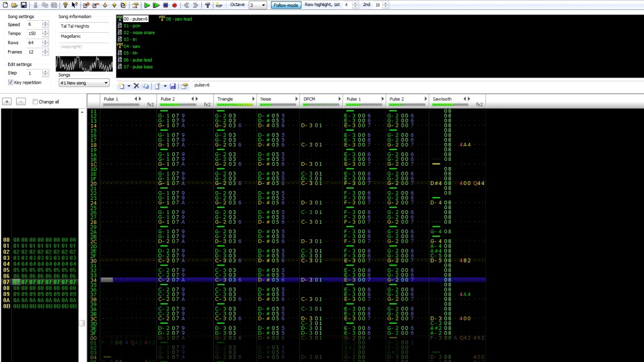Edit the selected instrument
The image size is (644, 362).
(x=184, y=86)
